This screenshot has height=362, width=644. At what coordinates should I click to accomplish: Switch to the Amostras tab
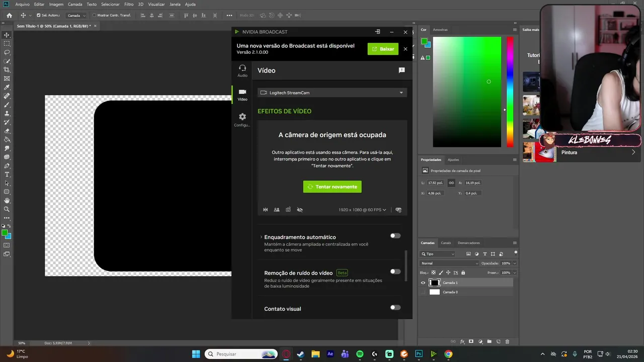(x=440, y=30)
